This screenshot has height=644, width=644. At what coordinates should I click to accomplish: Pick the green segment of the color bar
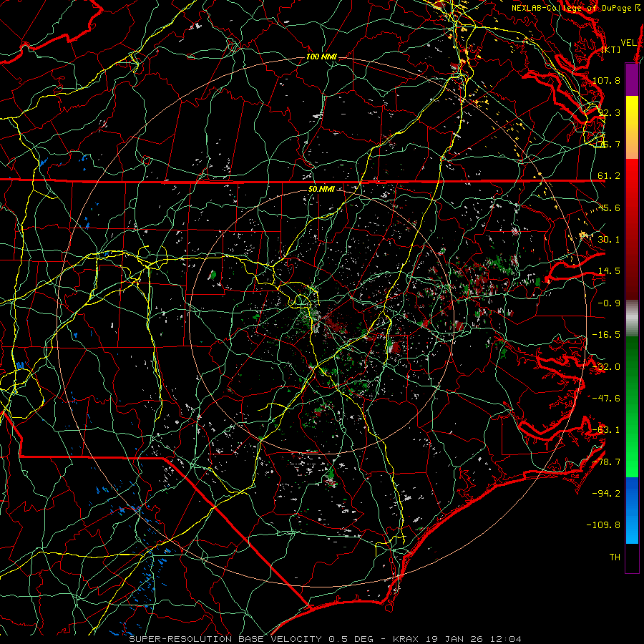coord(632,406)
